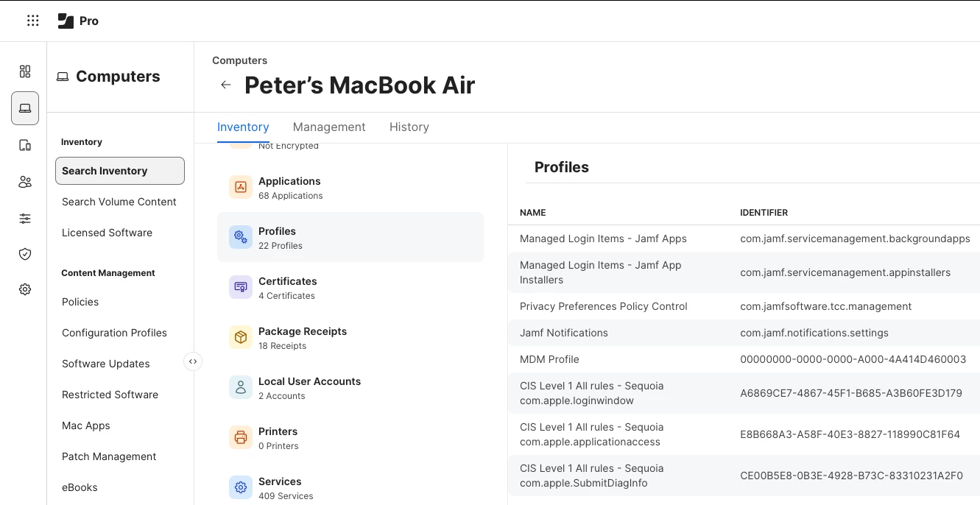
Task: Open the Users sidebar icon
Action: pyautogui.click(x=25, y=182)
